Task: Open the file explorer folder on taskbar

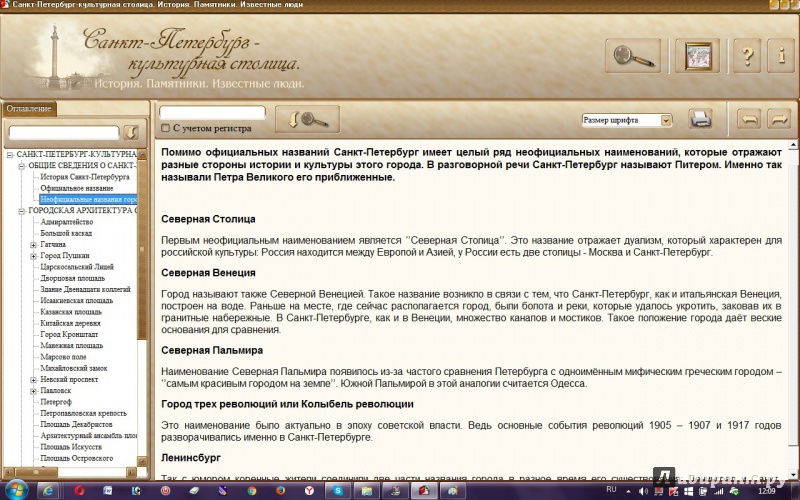Action: 366,491
